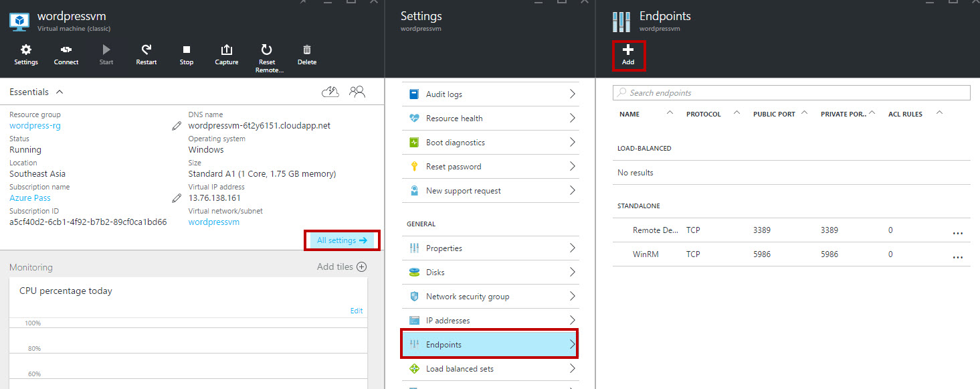
Task: Open the users icon in Essentials
Action: coord(357,92)
